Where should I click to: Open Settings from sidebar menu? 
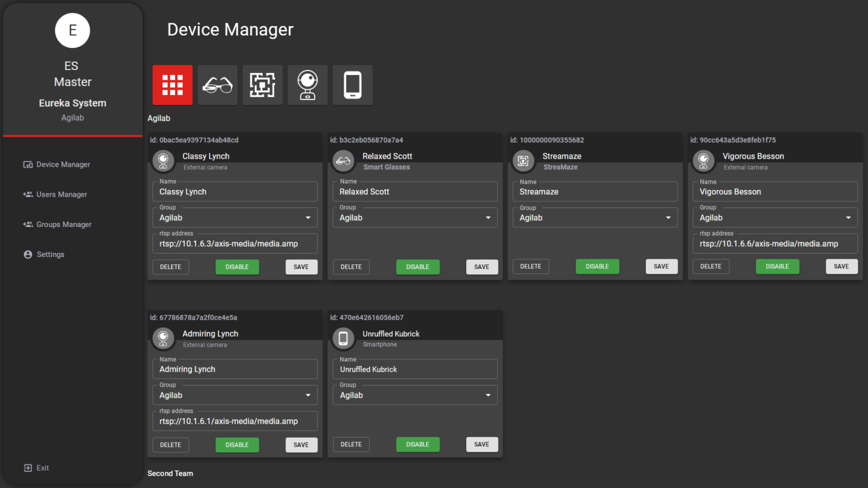pos(44,254)
